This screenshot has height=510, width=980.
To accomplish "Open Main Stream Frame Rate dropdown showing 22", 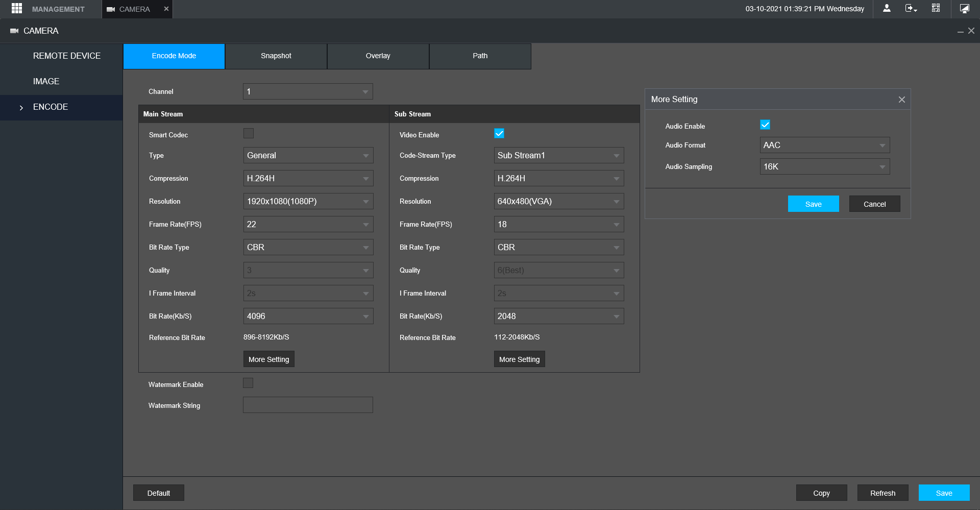I will (x=308, y=225).
